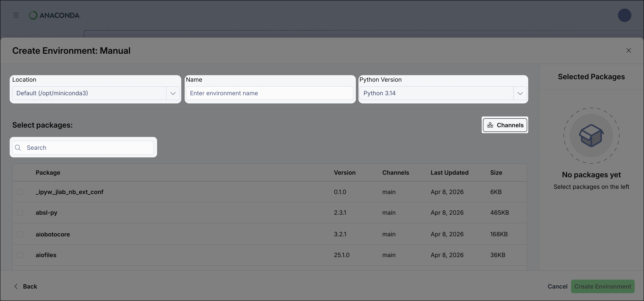Click the Create Environment button
This screenshot has width=644, height=301.
[603, 286]
